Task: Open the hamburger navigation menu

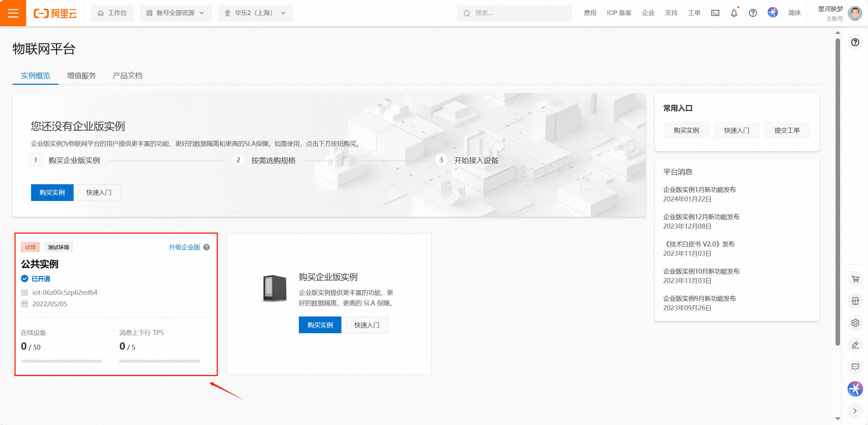Action: pos(13,13)
